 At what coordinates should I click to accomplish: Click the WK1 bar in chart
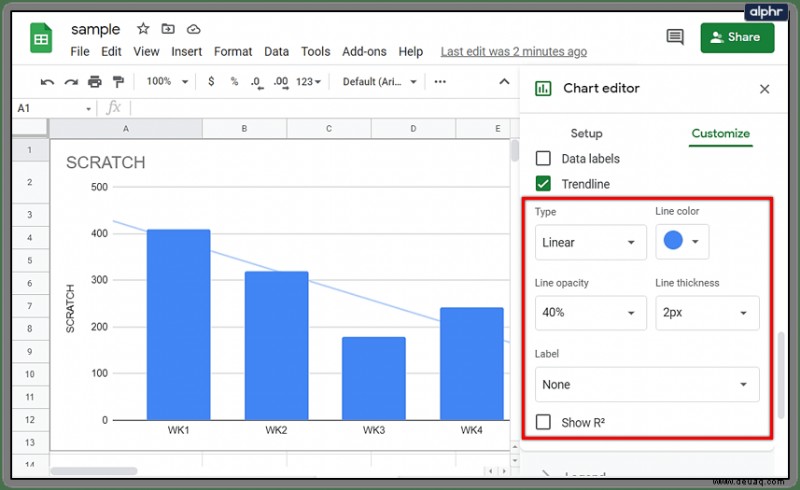[179, 325]
